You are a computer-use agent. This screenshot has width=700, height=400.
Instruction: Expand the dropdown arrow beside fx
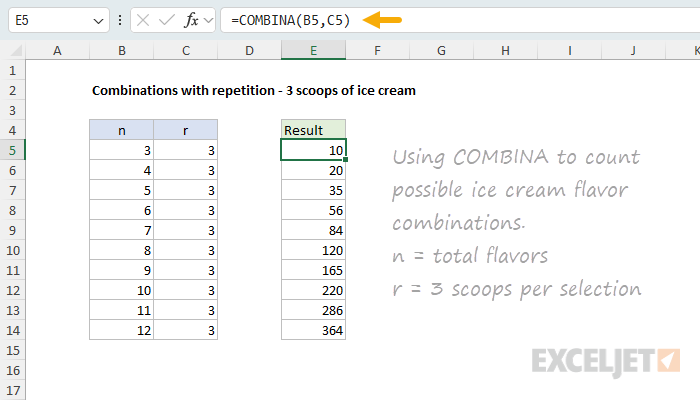(208, 20)
